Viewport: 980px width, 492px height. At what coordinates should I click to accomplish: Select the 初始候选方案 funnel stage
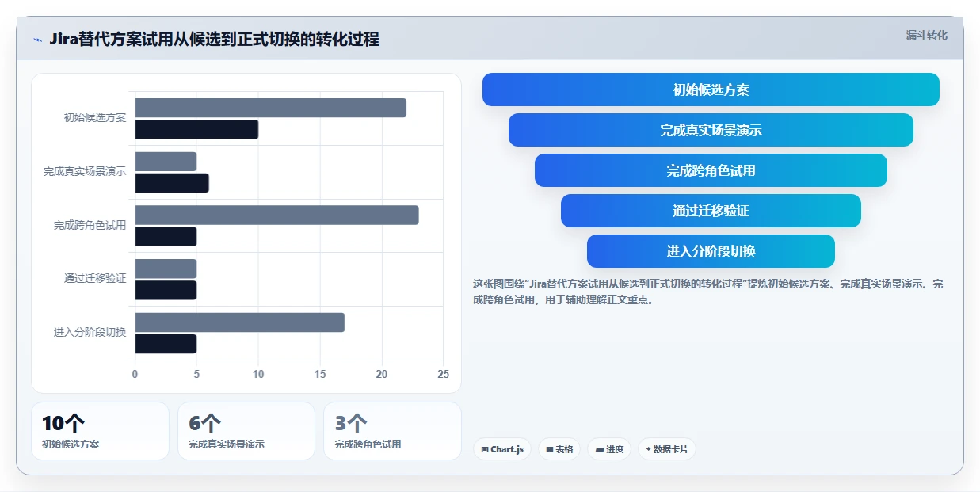coord(711,90)
